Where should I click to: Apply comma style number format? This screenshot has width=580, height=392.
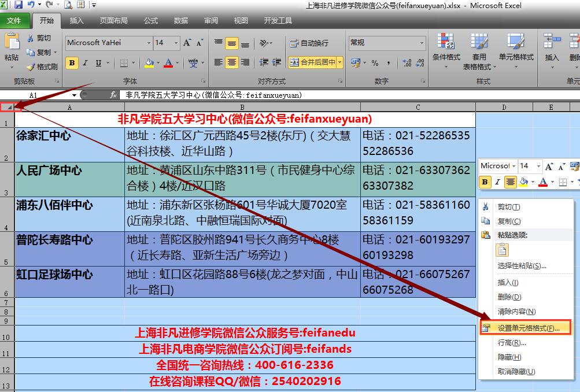pyautogui.click(x=389, y=63)
